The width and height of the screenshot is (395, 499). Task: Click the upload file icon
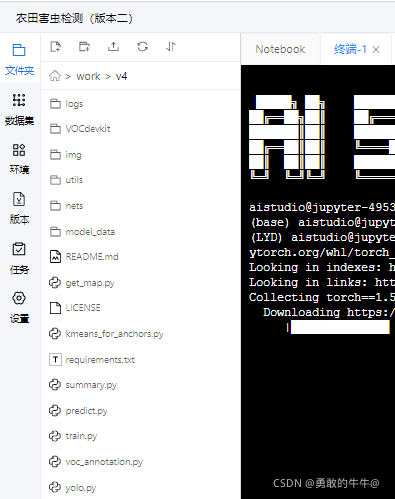click(113, 47)
